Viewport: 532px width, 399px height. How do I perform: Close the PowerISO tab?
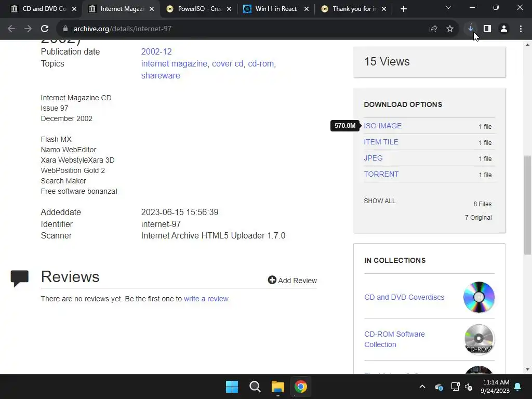(229, 9)
